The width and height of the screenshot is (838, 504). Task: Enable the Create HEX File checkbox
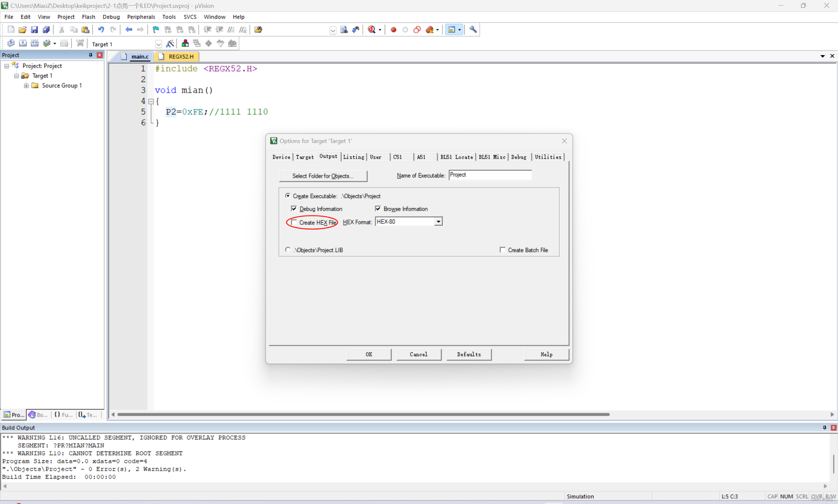(294, 222)
